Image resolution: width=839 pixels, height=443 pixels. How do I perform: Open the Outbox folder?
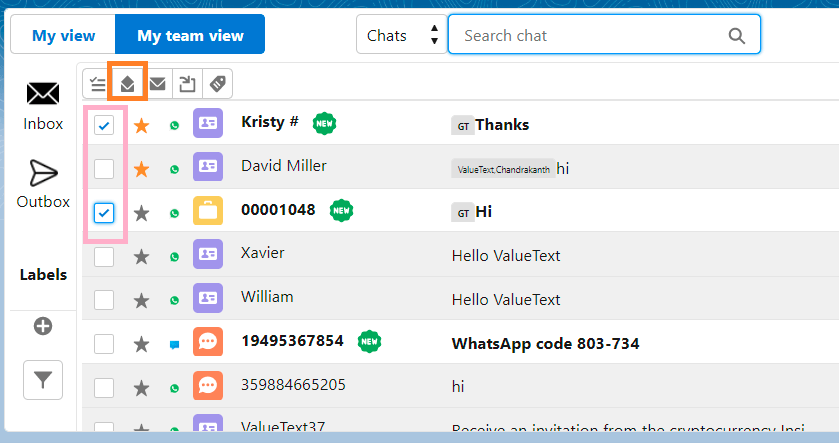(x=43, y=184)
